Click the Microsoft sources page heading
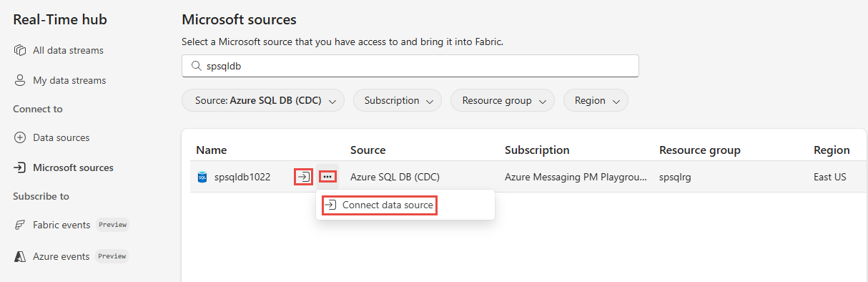Image resolution: width=868 pixels, height=282 pixels. pos(239,19)
